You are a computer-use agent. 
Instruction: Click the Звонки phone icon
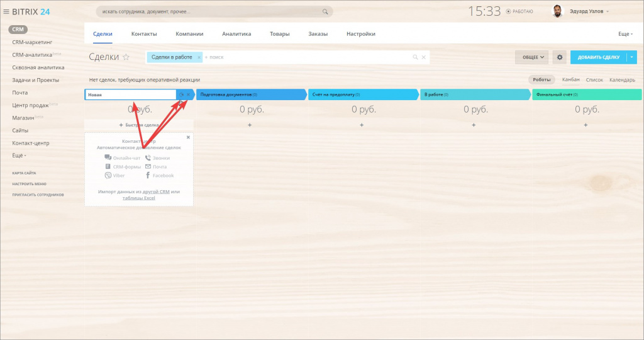[148, 158]
